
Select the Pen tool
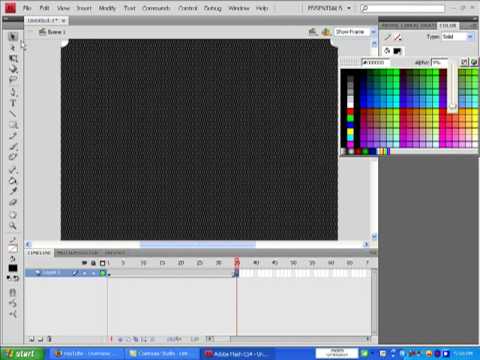pyautogui.click(x=13, y=92)
